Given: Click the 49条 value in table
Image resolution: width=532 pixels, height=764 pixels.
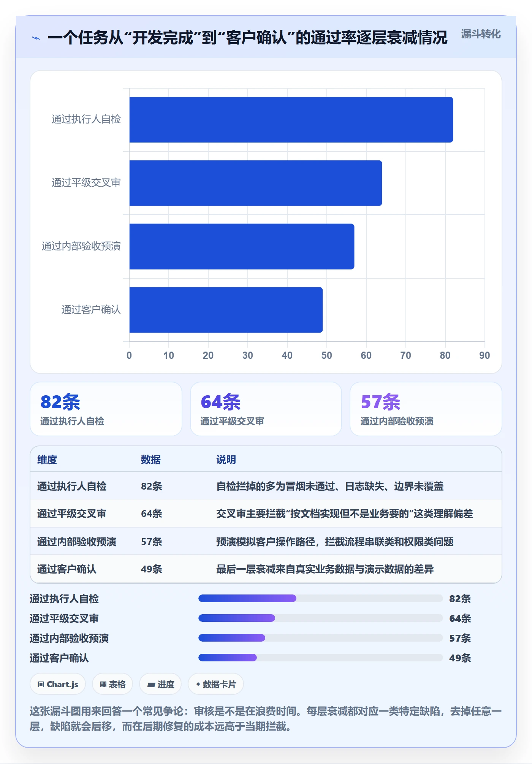Looking at the screenshot, I should pos(152,569).
